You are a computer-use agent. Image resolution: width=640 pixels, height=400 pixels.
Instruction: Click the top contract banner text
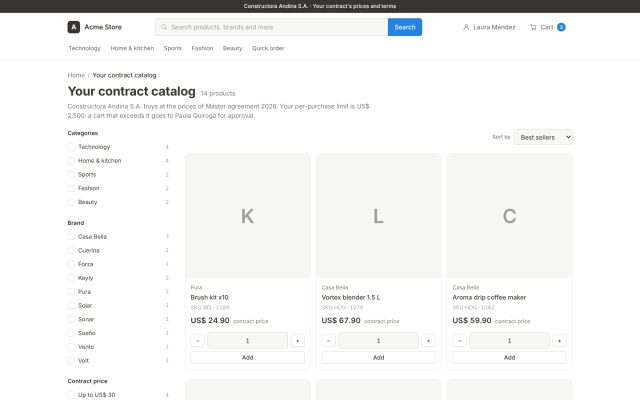[x=320, y=6]
